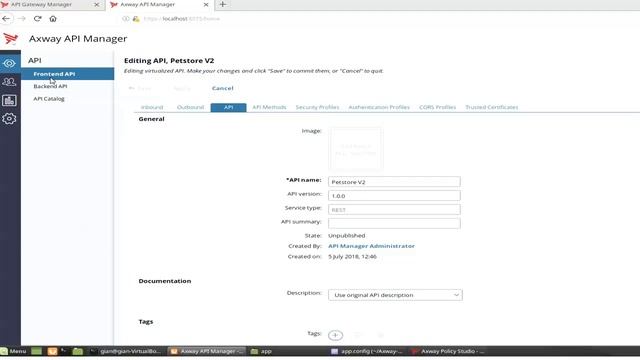The width and height of the screenshot is (640, 360).
Task: Click the lock icon in address bar
Action: 136,19
